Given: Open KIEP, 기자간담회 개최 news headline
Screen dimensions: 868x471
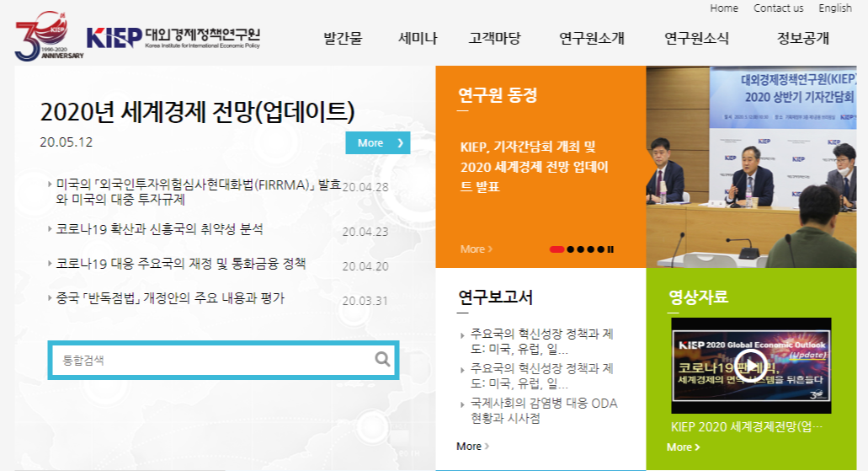Looking at the screenshot, I should coord(535,167).
